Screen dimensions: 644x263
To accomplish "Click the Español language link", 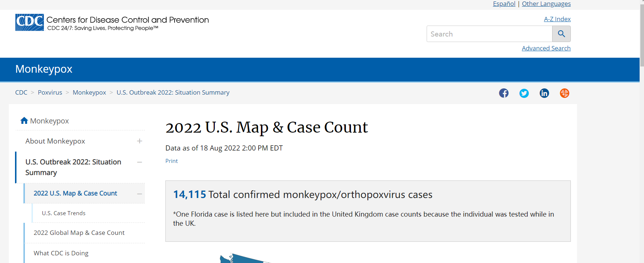I will (504, 4).
